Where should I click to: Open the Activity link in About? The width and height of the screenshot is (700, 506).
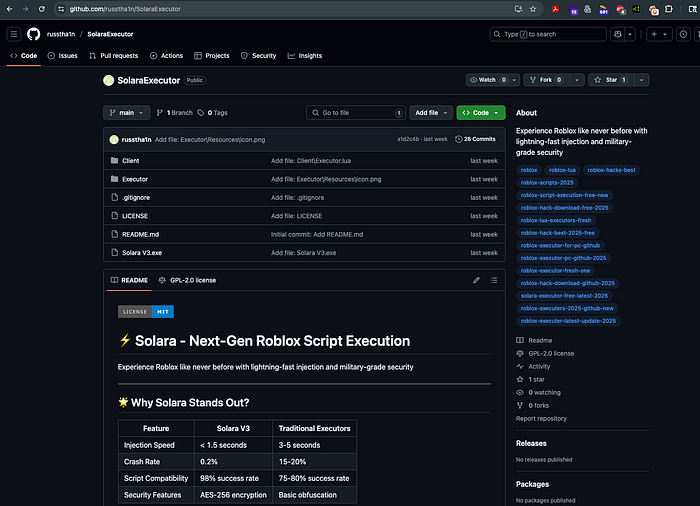click(x=539, y=366)
